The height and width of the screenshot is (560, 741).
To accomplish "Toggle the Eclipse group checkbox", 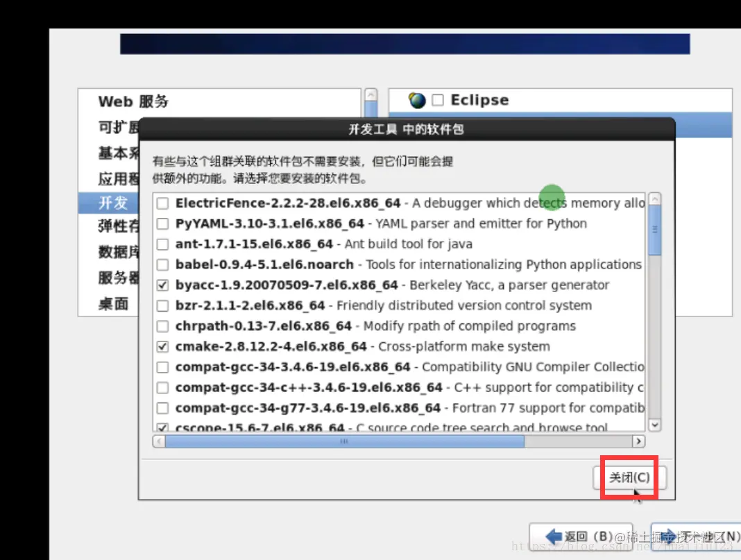I will click(x=438, y=100).
